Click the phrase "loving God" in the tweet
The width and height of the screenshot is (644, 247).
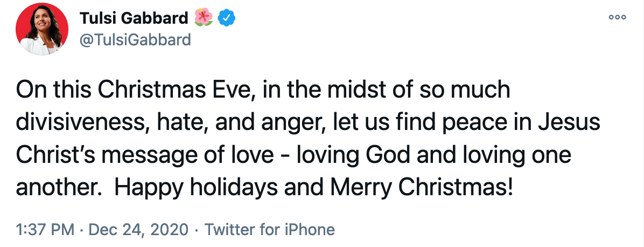pos(353,155)
